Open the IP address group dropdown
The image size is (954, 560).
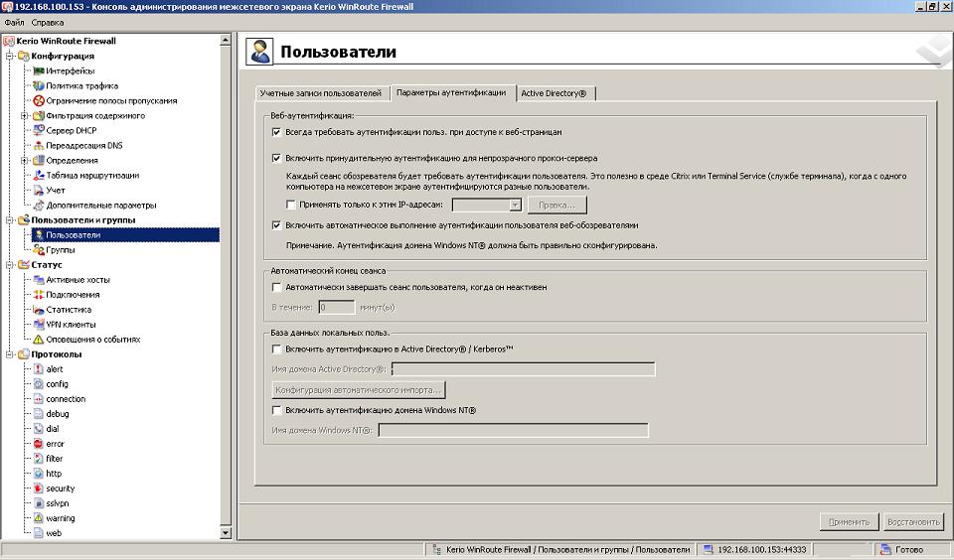515,205
